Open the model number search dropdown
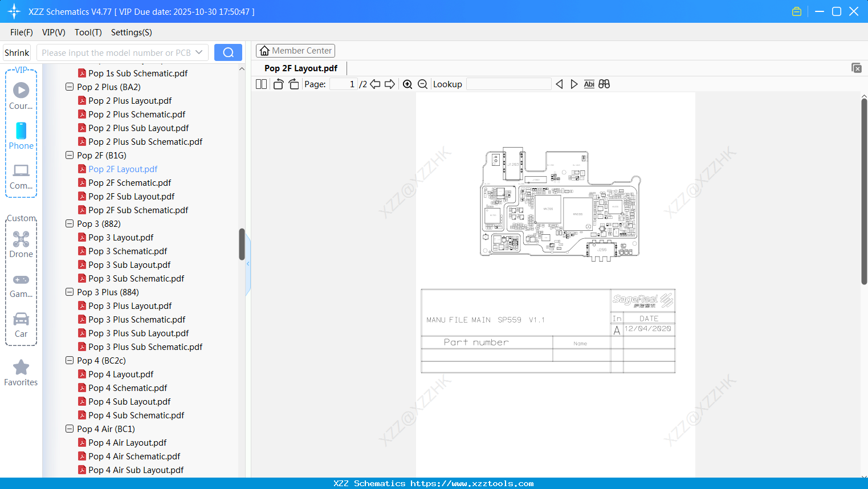 tap(199, 52)
